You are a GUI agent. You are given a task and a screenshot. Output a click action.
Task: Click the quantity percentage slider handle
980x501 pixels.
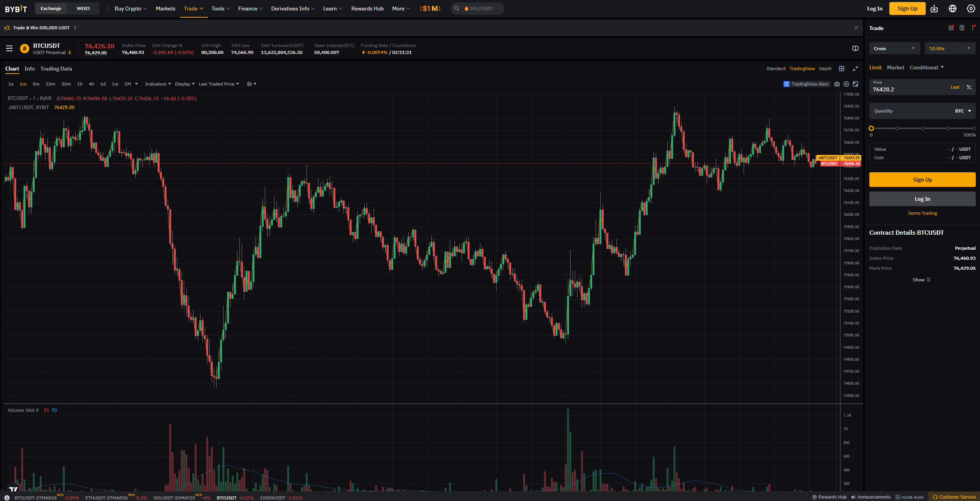click(x=871, y=128)
